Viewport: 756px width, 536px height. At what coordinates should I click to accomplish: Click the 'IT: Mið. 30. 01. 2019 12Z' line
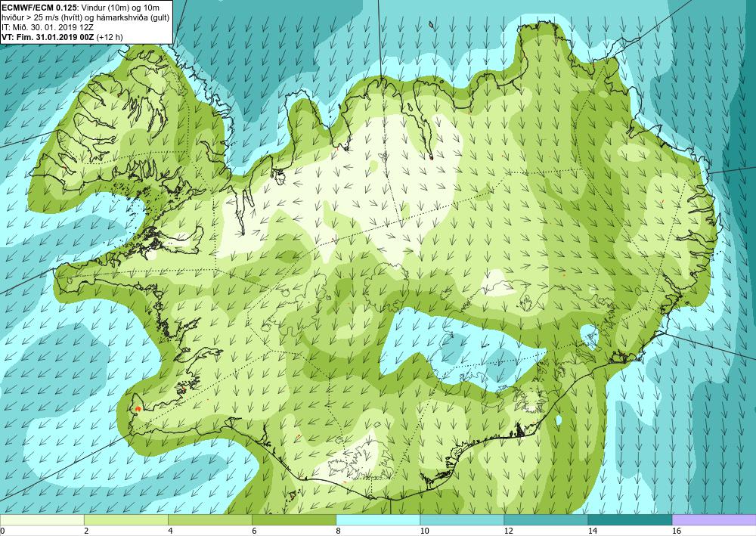(x=48, y=27)
